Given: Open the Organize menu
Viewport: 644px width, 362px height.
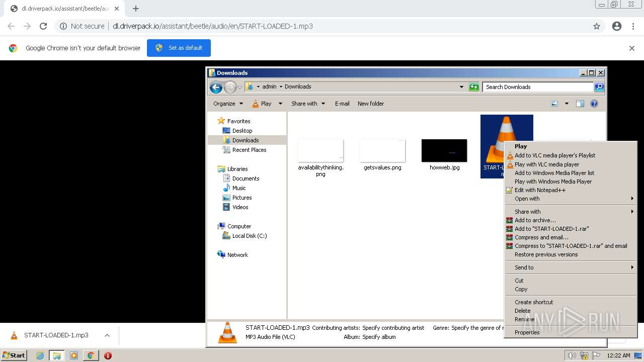Looking at the screenshot, I should 228,104.
